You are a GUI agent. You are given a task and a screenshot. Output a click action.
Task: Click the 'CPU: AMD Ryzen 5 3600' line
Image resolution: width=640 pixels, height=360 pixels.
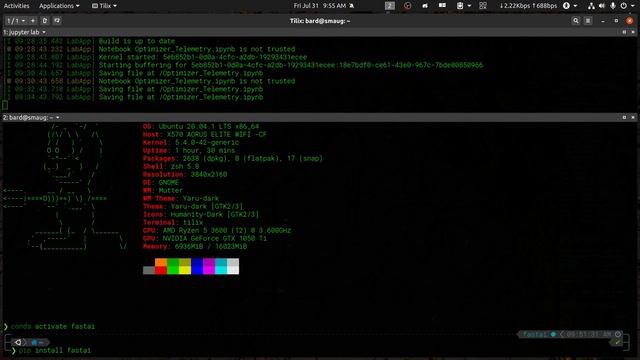217,231
